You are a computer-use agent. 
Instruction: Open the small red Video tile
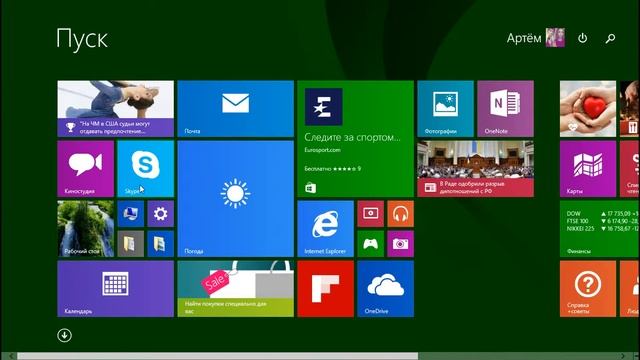[371, 213]
